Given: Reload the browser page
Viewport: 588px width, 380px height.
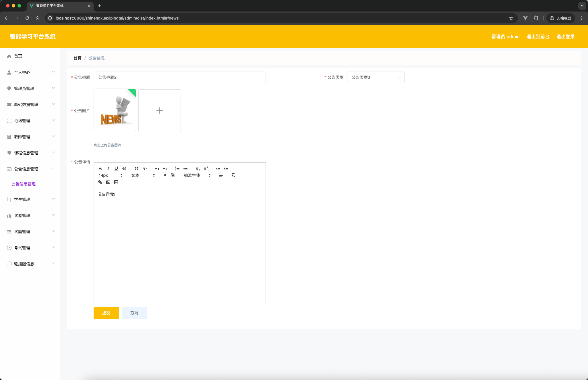Looking at the screenshot, I should coord(27,18).
